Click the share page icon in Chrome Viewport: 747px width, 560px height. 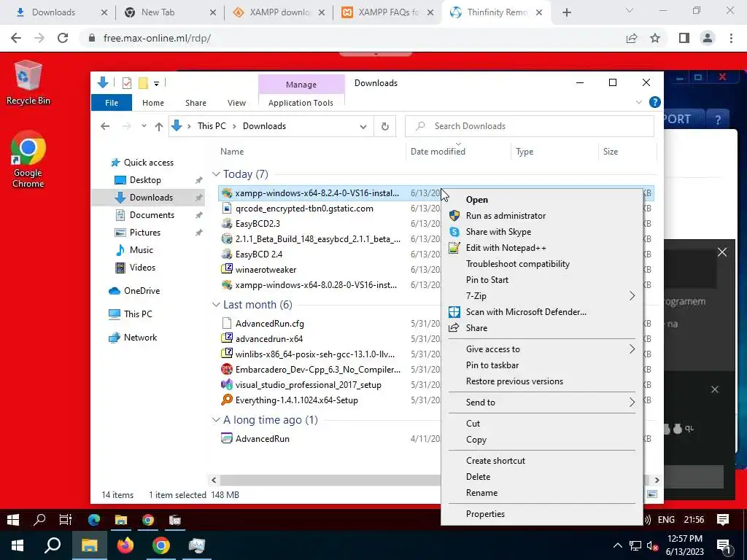[632, 38]
